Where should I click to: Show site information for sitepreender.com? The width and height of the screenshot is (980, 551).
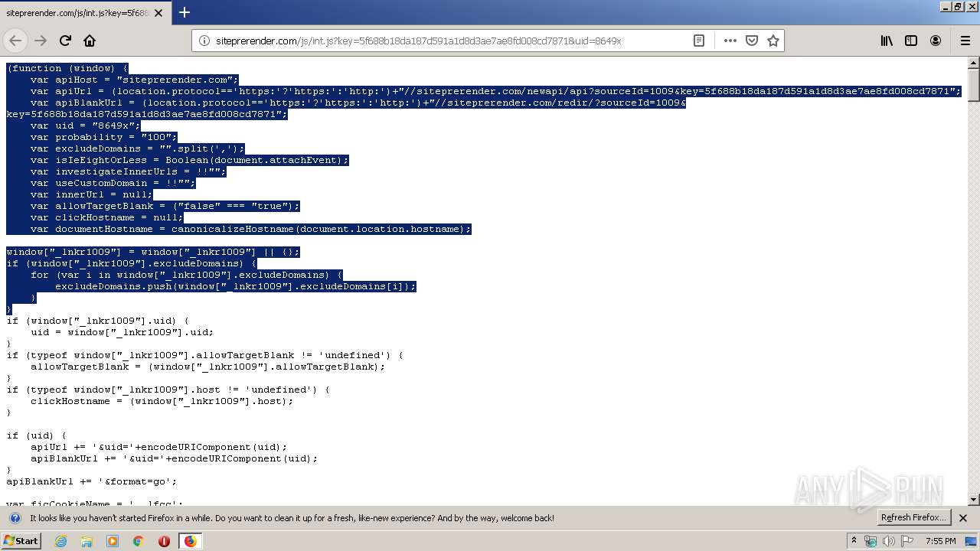coord(204,41)
